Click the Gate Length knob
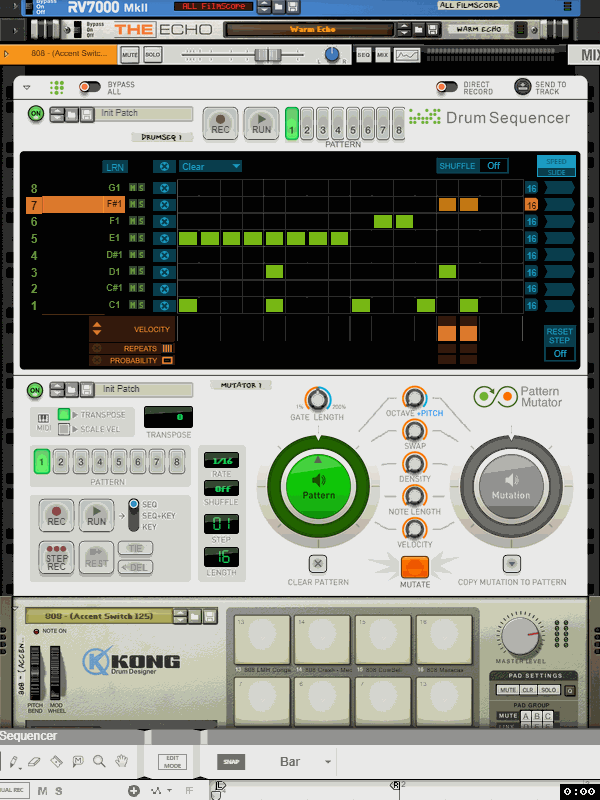Screen dimensions: 600x800 tap(318, 399)
